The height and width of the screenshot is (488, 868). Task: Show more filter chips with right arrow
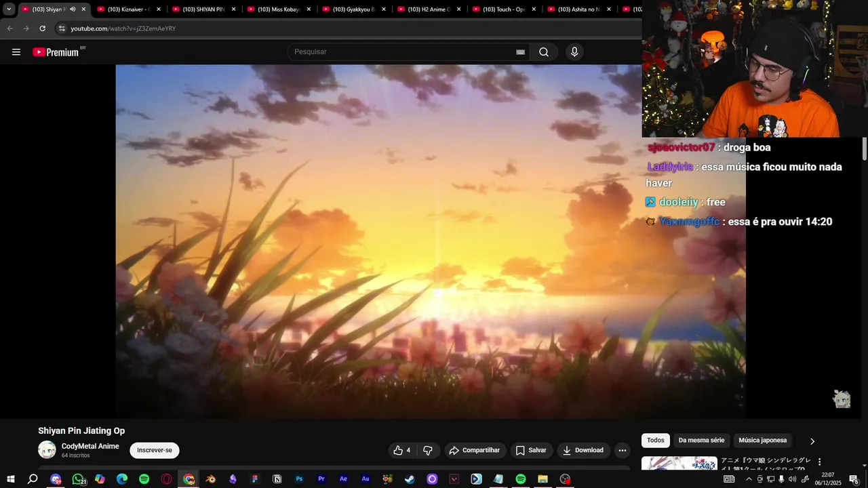coord(812,441)
